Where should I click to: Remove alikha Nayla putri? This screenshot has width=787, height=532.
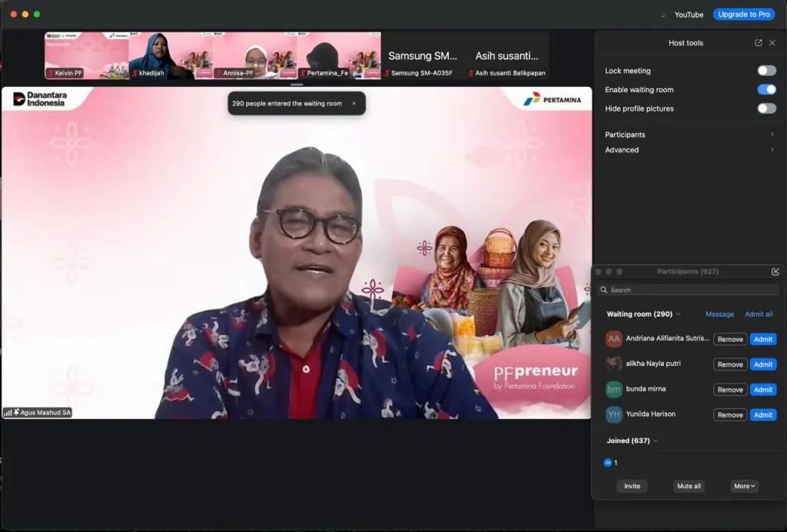730,364
